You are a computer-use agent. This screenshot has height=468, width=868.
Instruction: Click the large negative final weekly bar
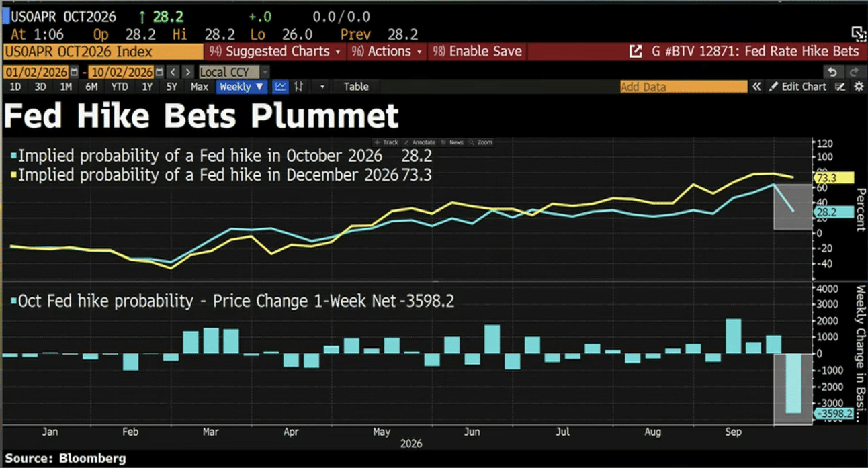[792, 383]
